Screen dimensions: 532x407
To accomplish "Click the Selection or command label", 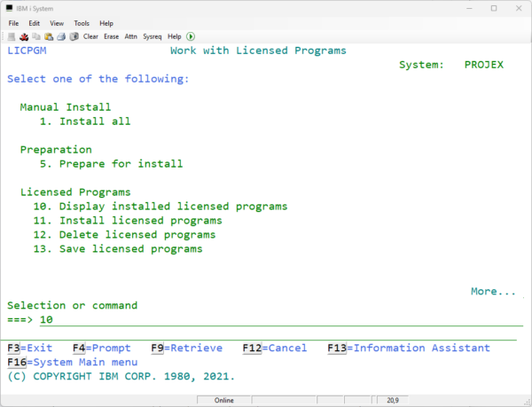I will tap(73, 305).
